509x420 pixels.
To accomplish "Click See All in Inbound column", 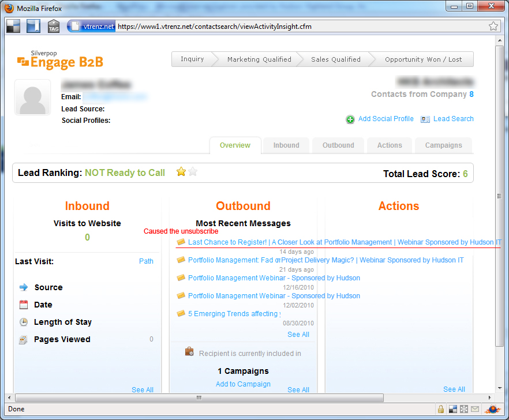I will tap(142, 389).
